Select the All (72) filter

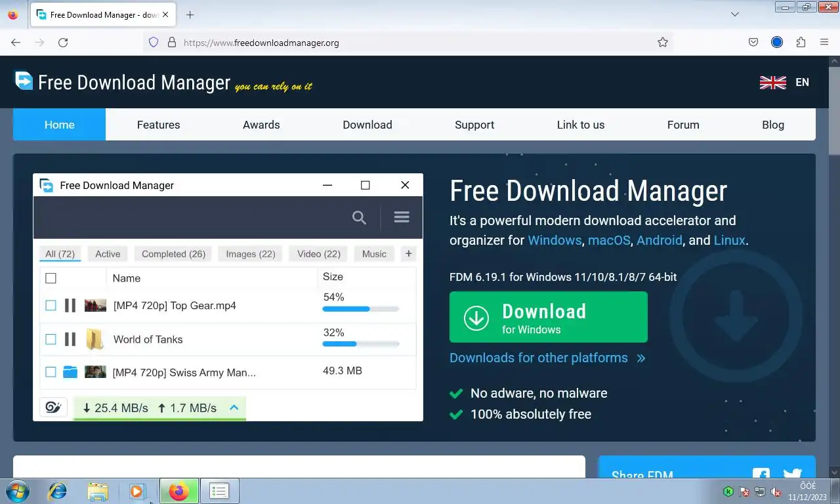[x=60, y=254]
